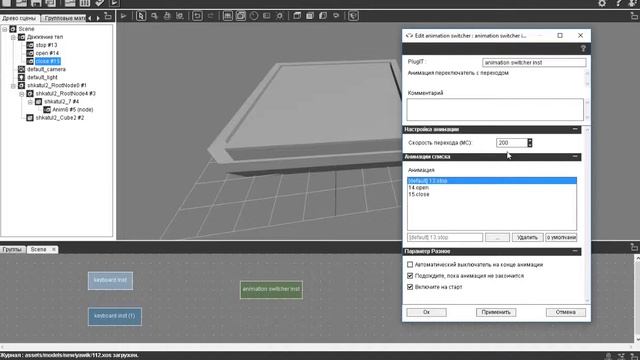Select the 'keyboard inst' node block
Viewport: 640px width, 360px height.
[x=110, y=281]
